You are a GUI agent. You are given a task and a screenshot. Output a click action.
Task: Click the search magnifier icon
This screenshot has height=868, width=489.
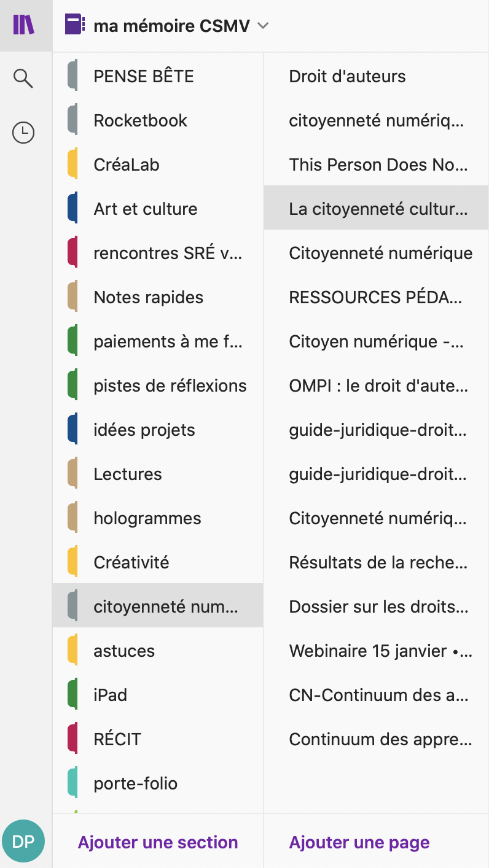tap(23, 79)
